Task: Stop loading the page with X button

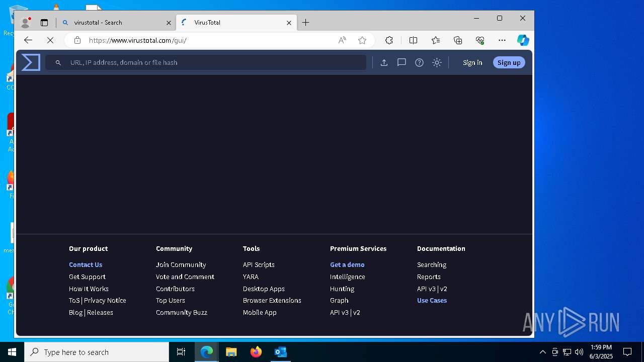Action: point(50,40)
